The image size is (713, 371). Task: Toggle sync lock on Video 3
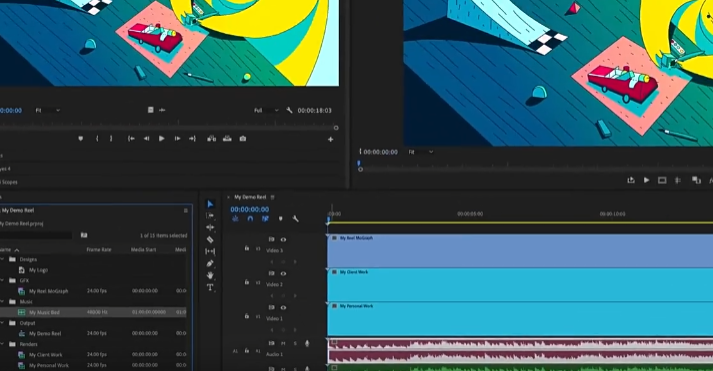pos(271,239)
